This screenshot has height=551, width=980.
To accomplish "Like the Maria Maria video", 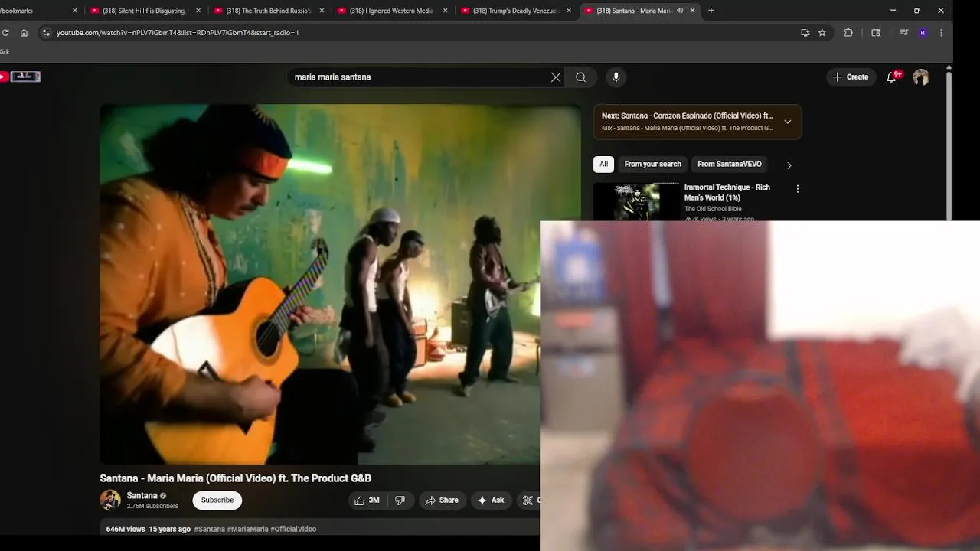I will [367, 500].
